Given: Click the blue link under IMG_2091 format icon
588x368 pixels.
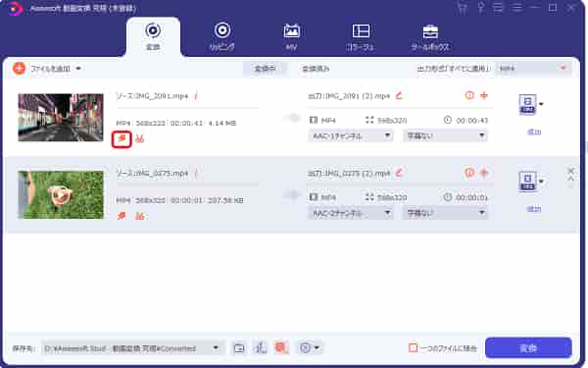Looking at the screenshot, I should [534, 131].
